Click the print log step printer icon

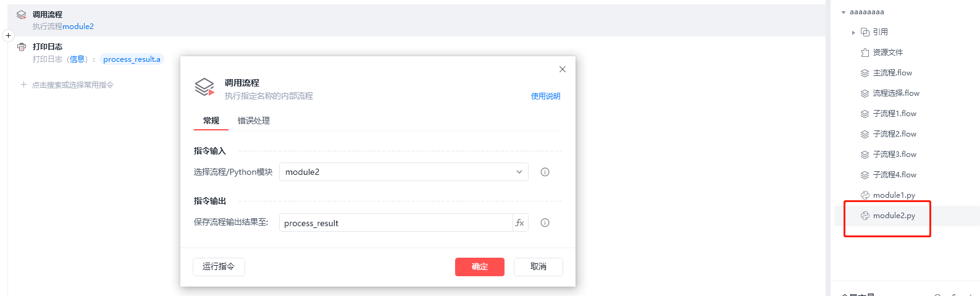pyautogui.click(x=22, y=47)
